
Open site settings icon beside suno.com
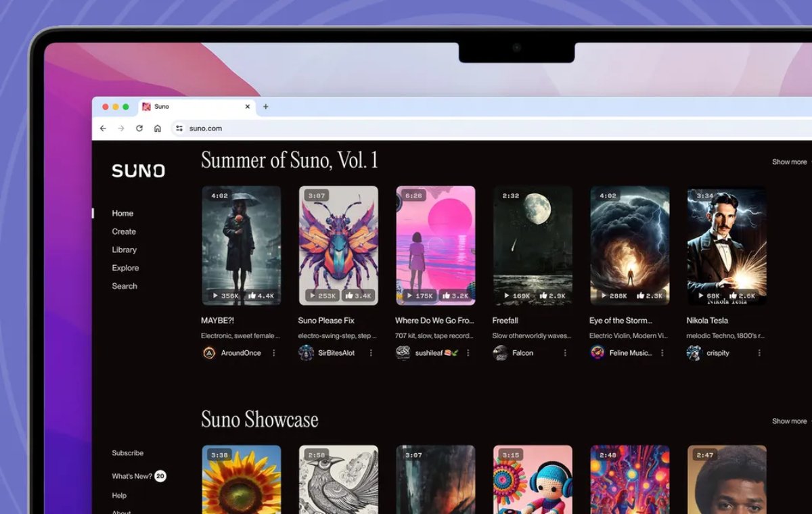click(x=179, y=128)
